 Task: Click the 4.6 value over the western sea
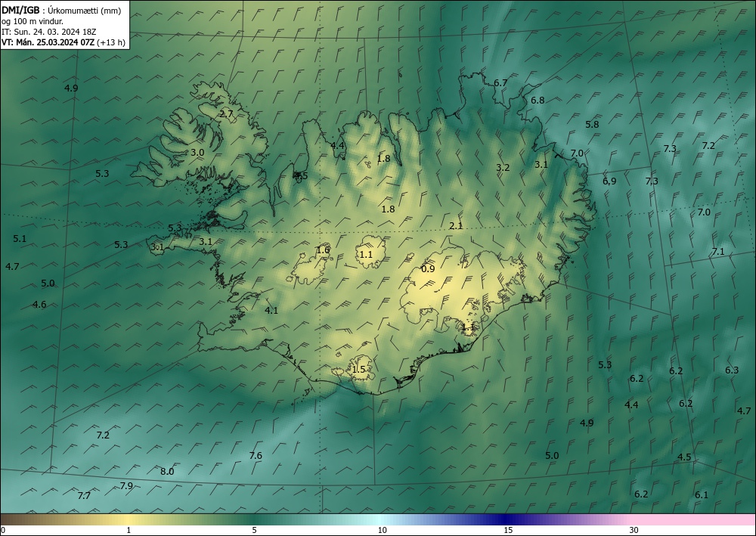(x=39, y=304)
